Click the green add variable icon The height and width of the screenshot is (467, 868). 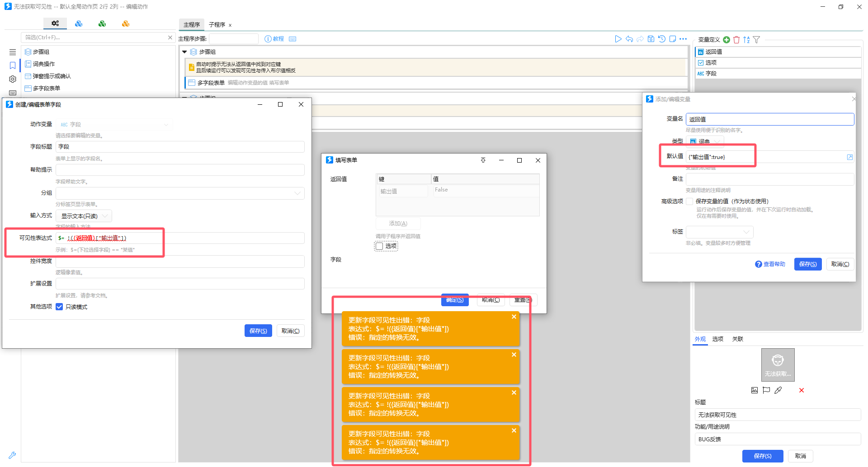point(726,40)
